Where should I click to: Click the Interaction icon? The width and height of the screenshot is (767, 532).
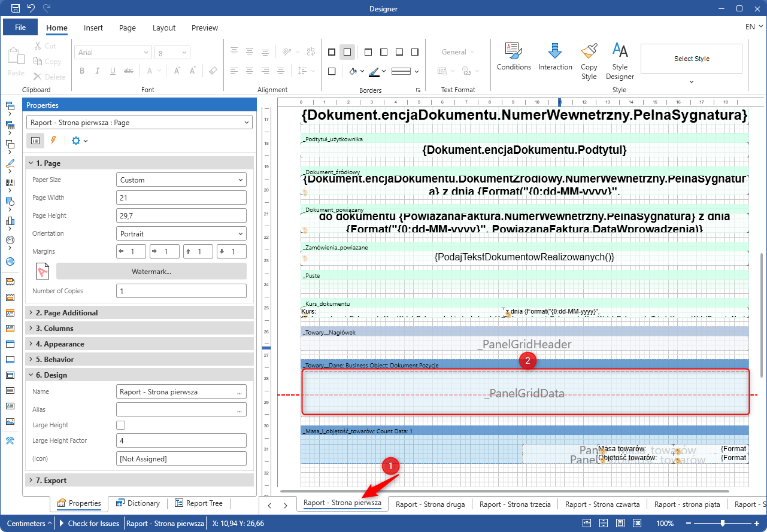(554, 57)
